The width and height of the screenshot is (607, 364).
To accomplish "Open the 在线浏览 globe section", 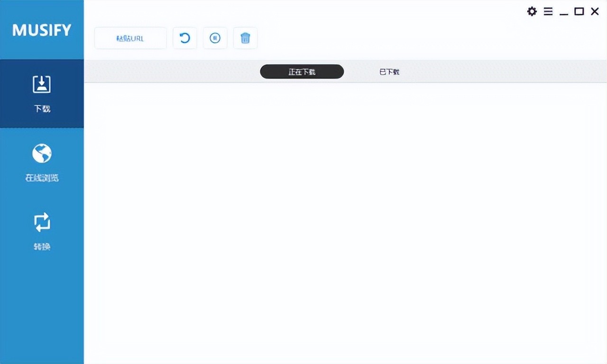I will [42, 163].
